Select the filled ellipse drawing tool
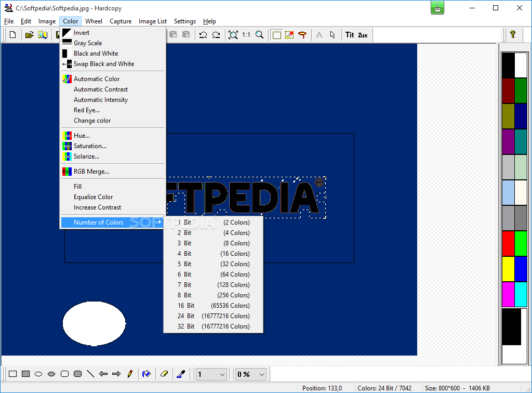 [51, 374]
